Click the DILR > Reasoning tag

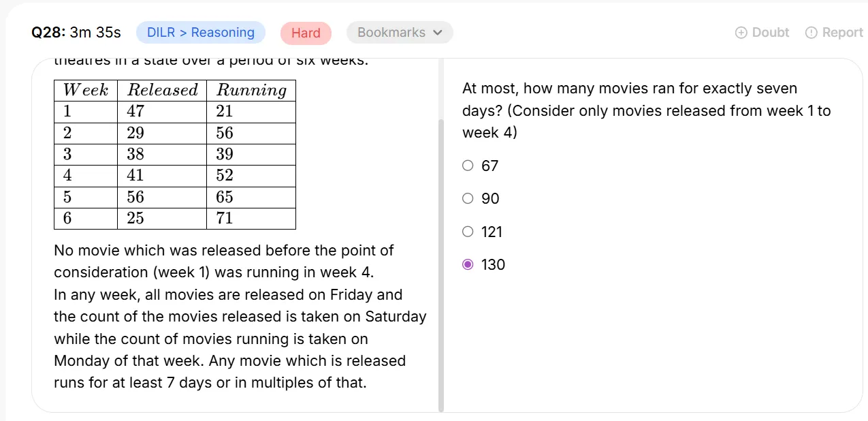point(201,33)
